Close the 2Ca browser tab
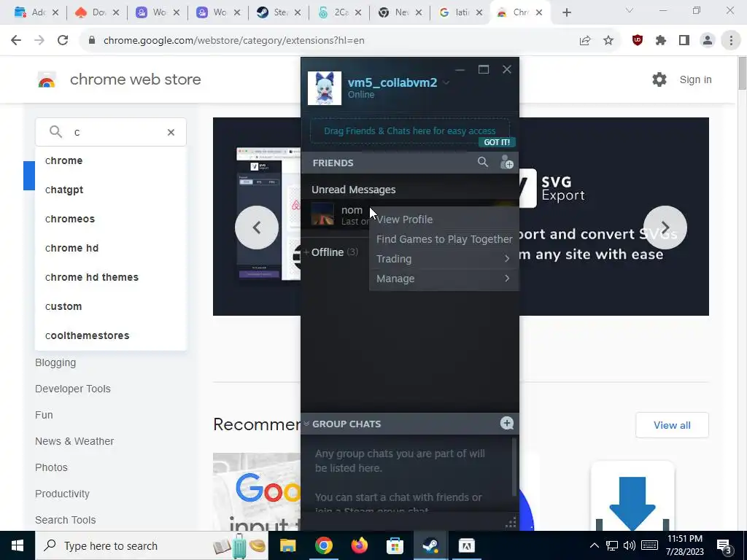Image resolution: width=747 pixels, height=560 pixels. 358,13
